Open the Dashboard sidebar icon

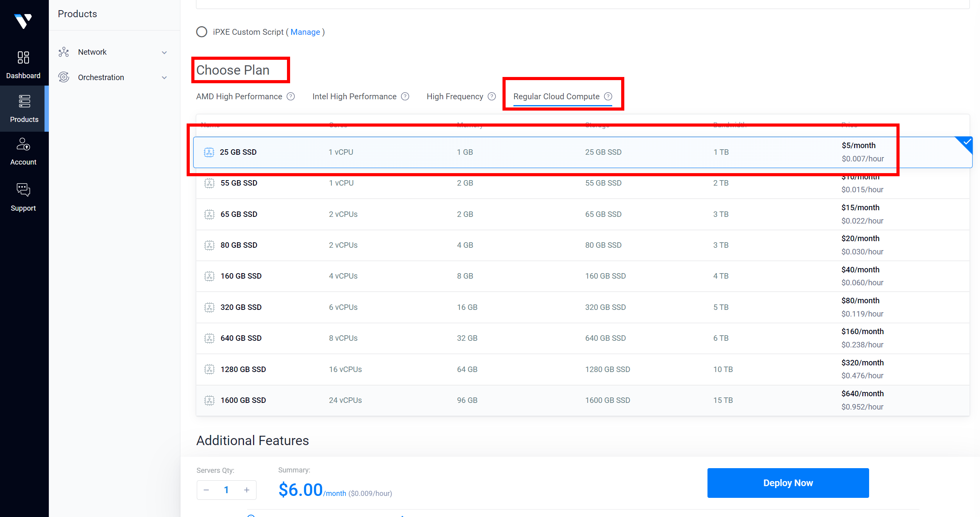click(23, 57)
